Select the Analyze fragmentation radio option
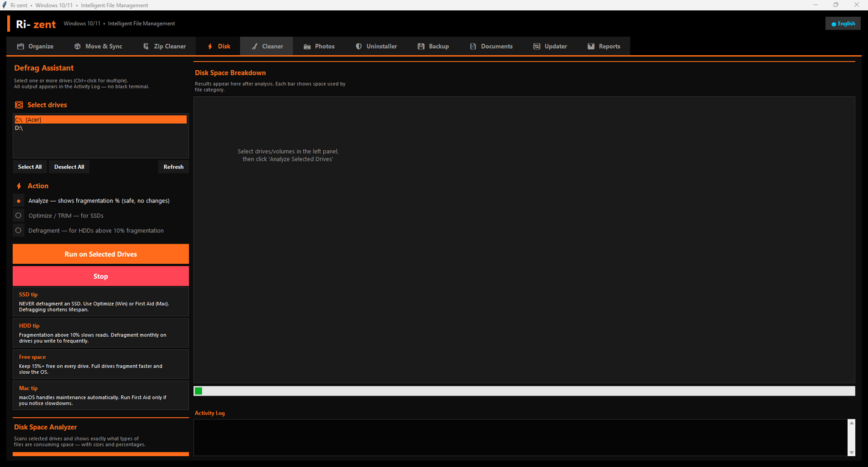The image size is (868, 467). pyautogui.click(x=19, y=201)
